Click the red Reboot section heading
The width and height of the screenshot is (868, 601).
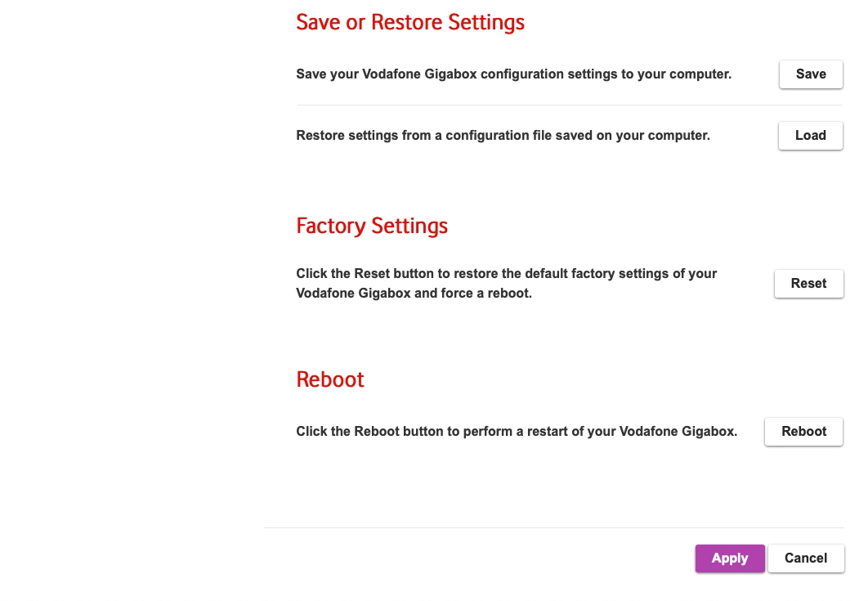pos(330,379)
